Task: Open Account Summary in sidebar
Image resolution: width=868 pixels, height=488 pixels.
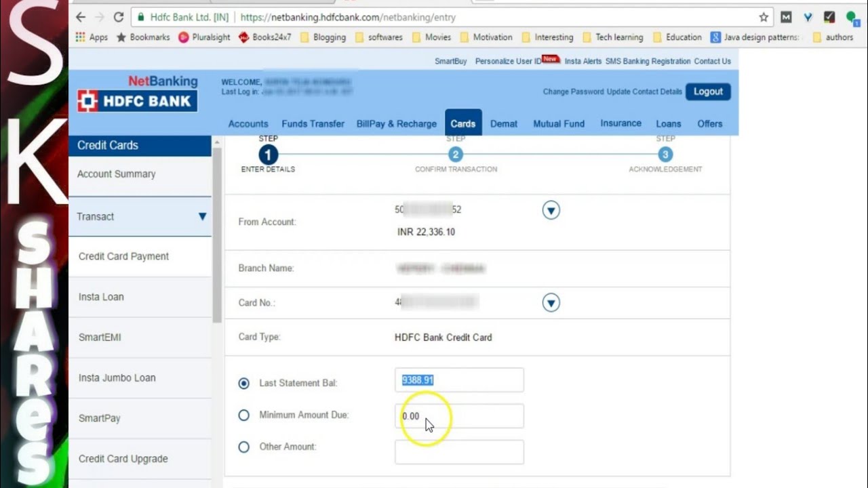Action: [140, 174]
